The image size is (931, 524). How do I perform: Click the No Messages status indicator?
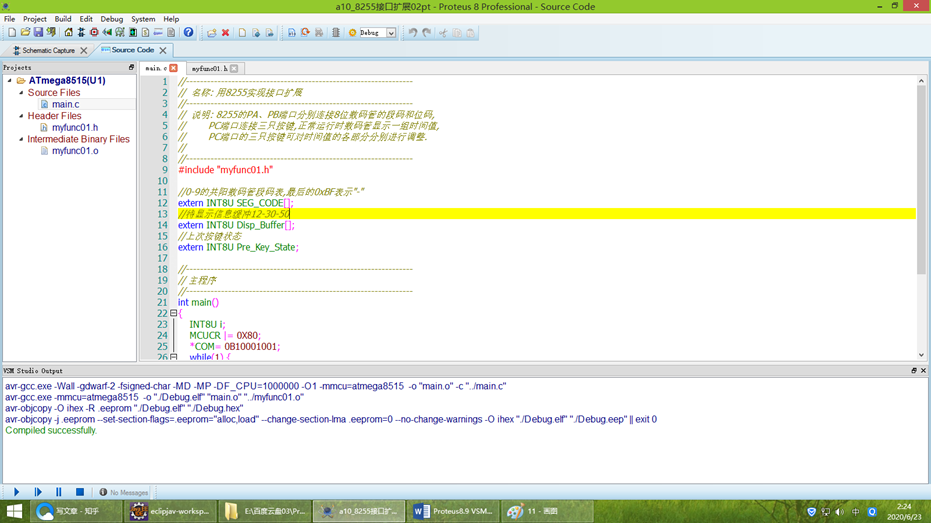pyautogui.click(x=124, y=493)
